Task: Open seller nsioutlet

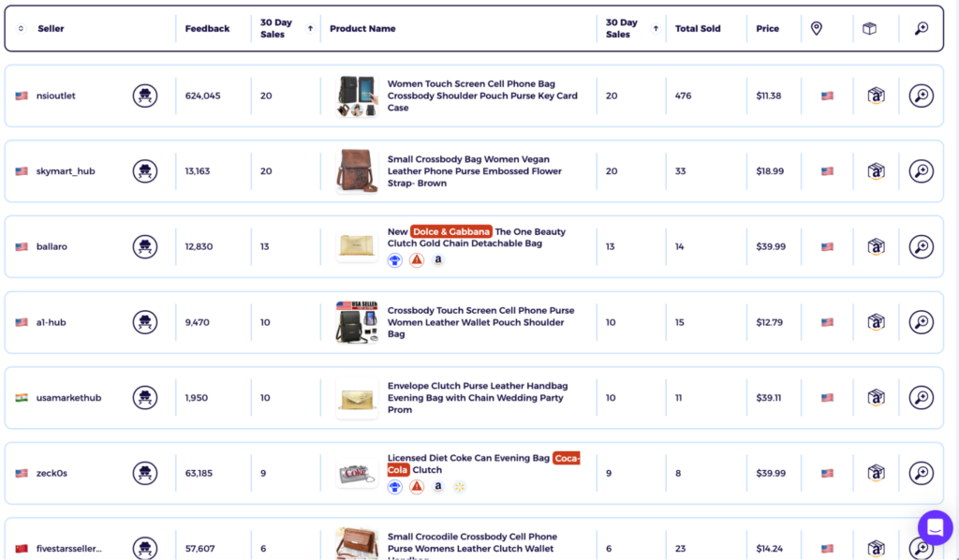Action: [x=55, y=96]
